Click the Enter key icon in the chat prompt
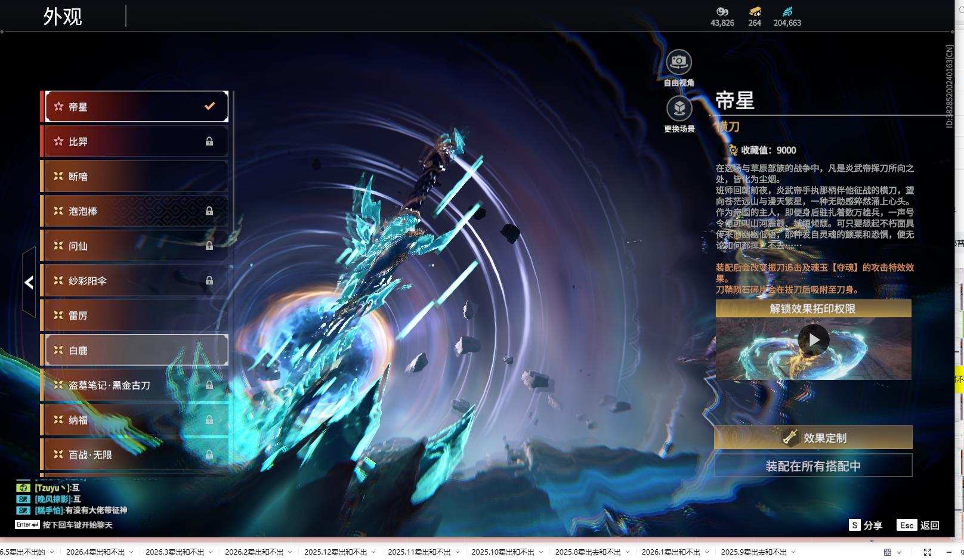 (x=27, y=525)
